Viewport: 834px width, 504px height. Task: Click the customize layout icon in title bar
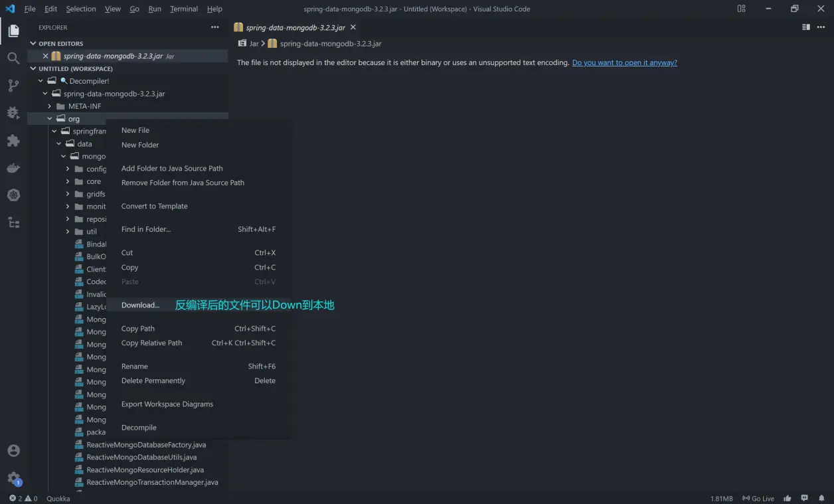click(741, 9)
